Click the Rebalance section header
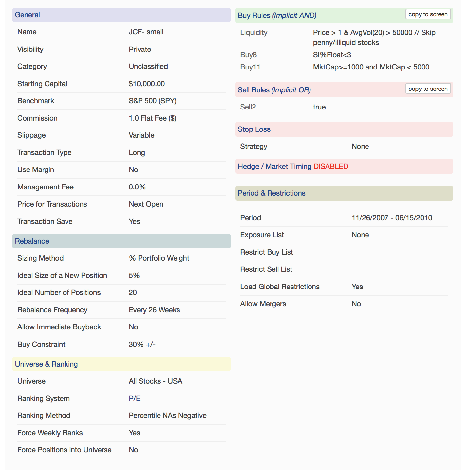This screenshot has height=476, width=469. coord(32,241)
